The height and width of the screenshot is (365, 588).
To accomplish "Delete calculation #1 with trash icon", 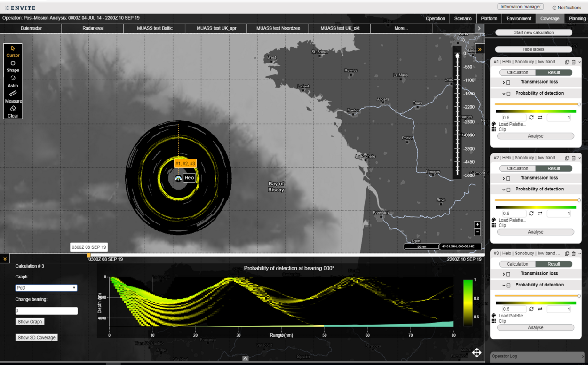I will coord(573,62).
